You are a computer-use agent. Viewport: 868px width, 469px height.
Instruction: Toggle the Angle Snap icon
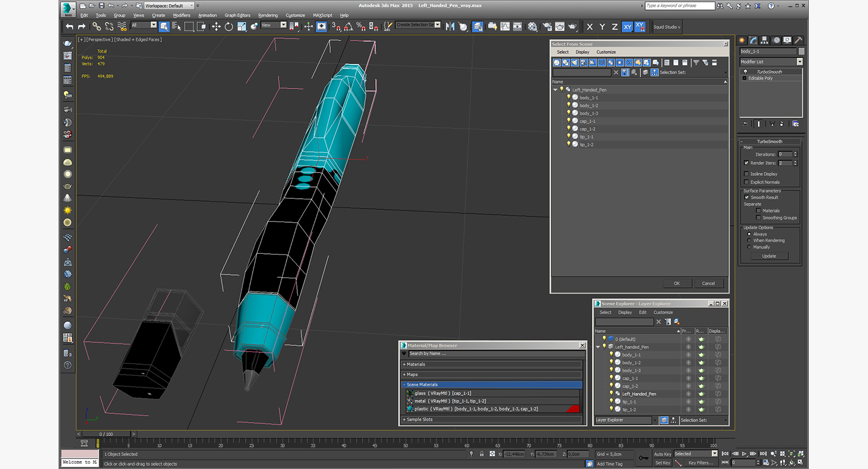348,26
